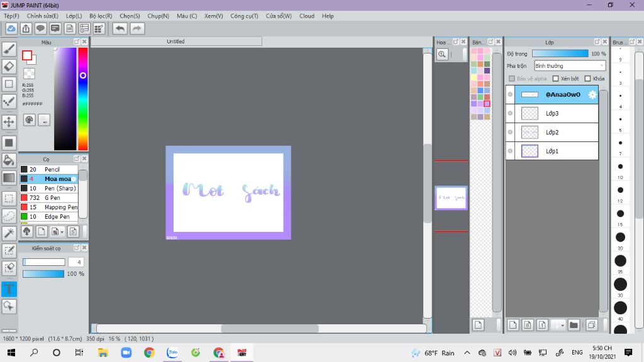Click the duplicate layer icon

(591, 325)
